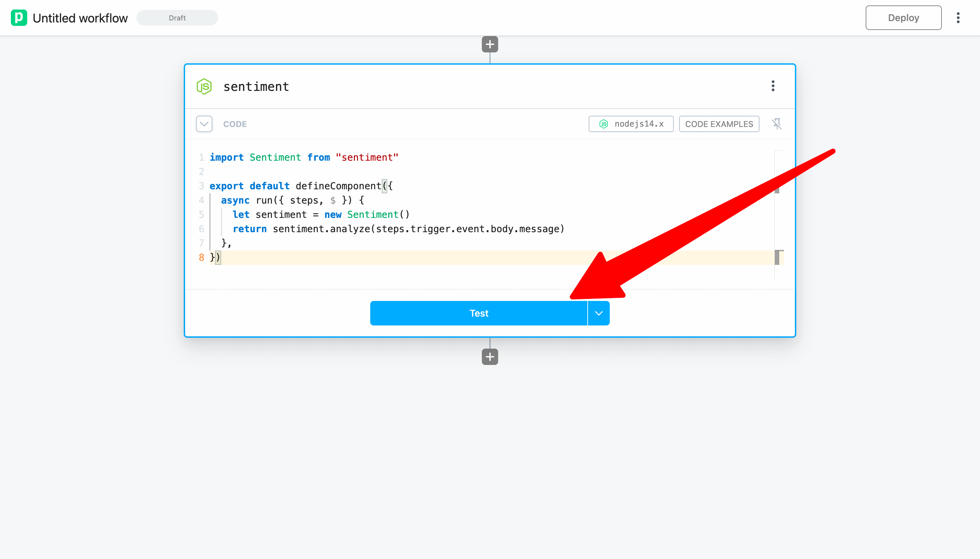
Task: Open the workflow options three-dot menu
Action: click(958, 18)
